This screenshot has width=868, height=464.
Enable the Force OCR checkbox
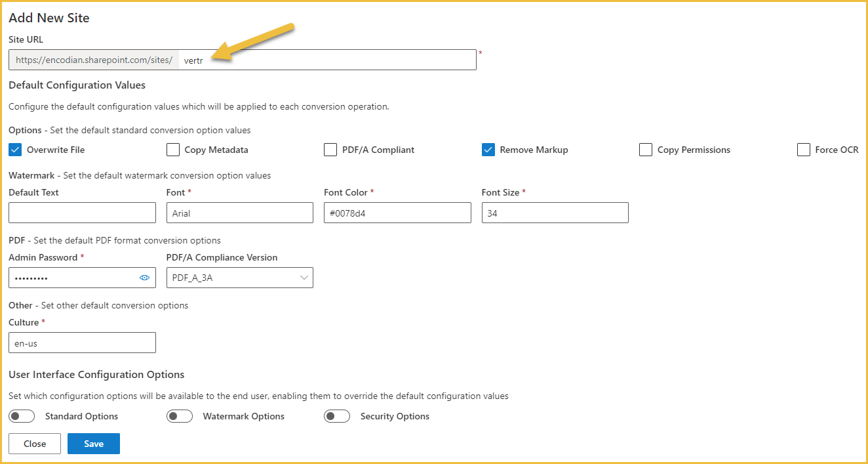[804, 150]
